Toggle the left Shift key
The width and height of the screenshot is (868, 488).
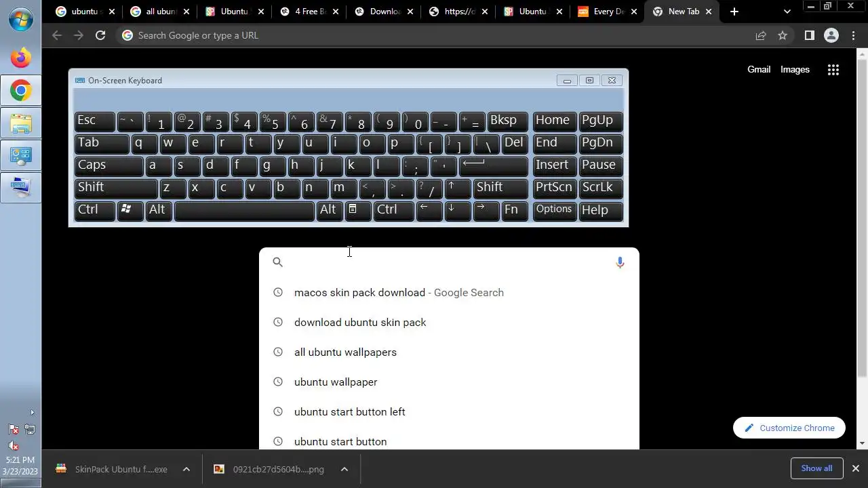pyautogui.click(x=116, y=188)
